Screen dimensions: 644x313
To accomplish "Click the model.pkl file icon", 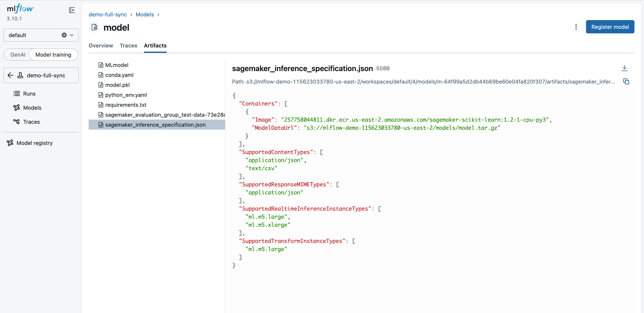I will point(101,85).
